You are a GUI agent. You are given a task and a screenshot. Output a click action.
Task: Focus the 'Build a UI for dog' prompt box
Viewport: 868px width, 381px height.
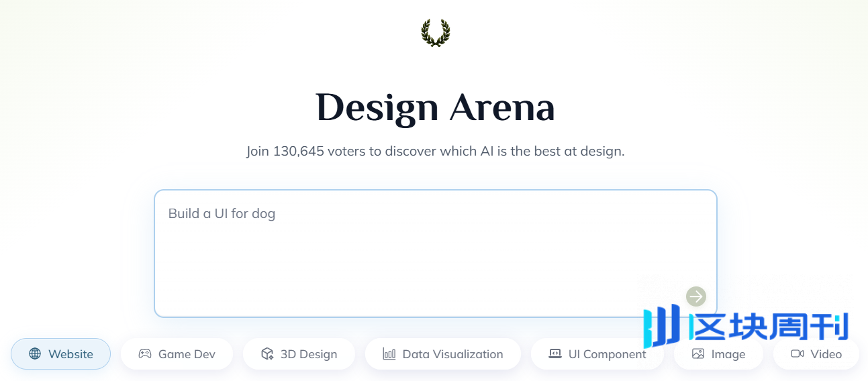pos(436,254)
